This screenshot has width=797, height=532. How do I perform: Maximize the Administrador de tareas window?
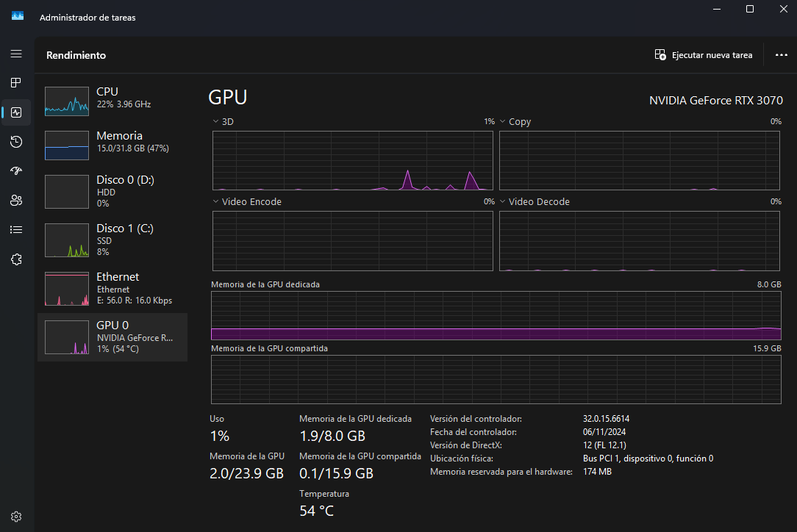[x=750, y=9]
